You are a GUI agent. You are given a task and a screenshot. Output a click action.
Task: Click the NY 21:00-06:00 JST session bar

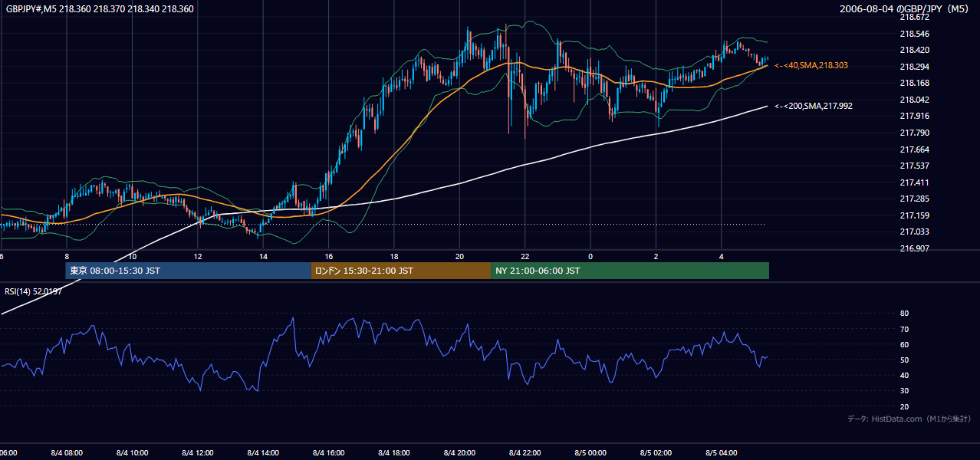point(630,271)
